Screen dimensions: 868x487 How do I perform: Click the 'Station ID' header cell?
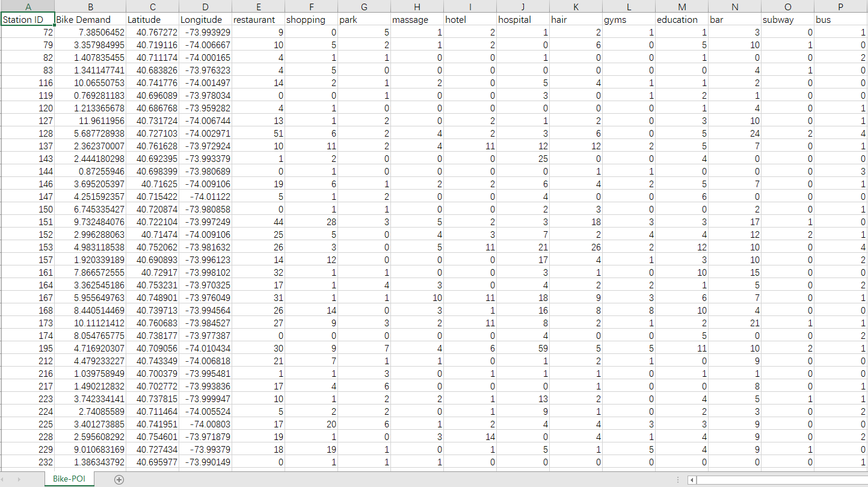[28, 19]
